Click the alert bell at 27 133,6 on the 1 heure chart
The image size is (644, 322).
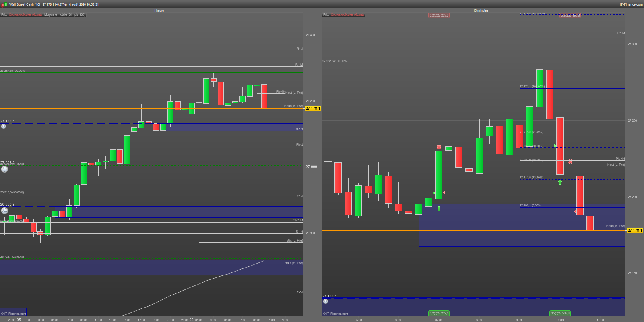point(4,126)
